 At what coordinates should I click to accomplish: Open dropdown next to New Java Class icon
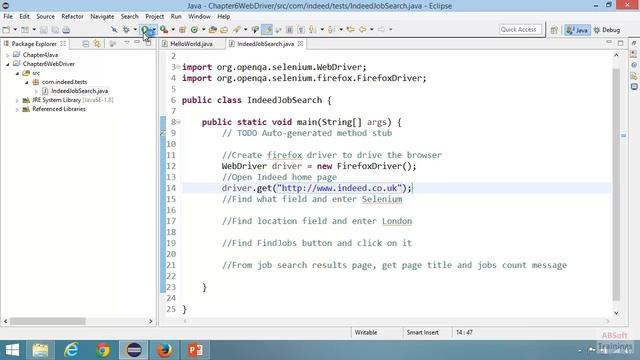click(x=203, y=30)
